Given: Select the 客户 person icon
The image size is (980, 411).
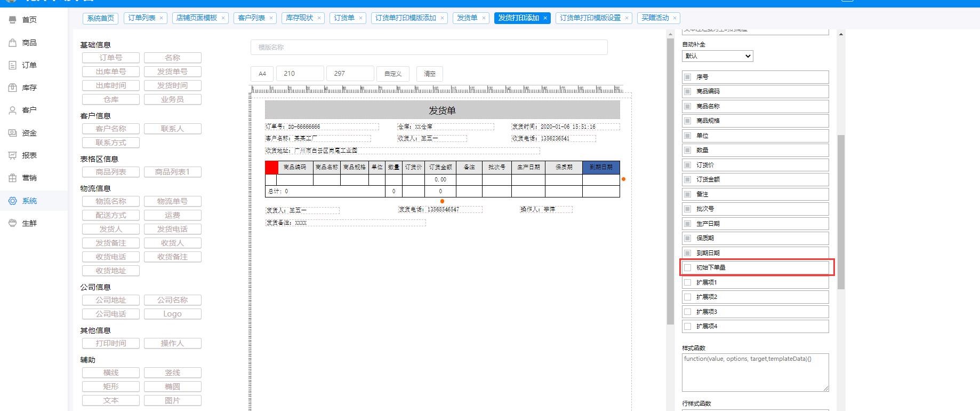Looking at the screenshot, I should (x=13, y=110).
